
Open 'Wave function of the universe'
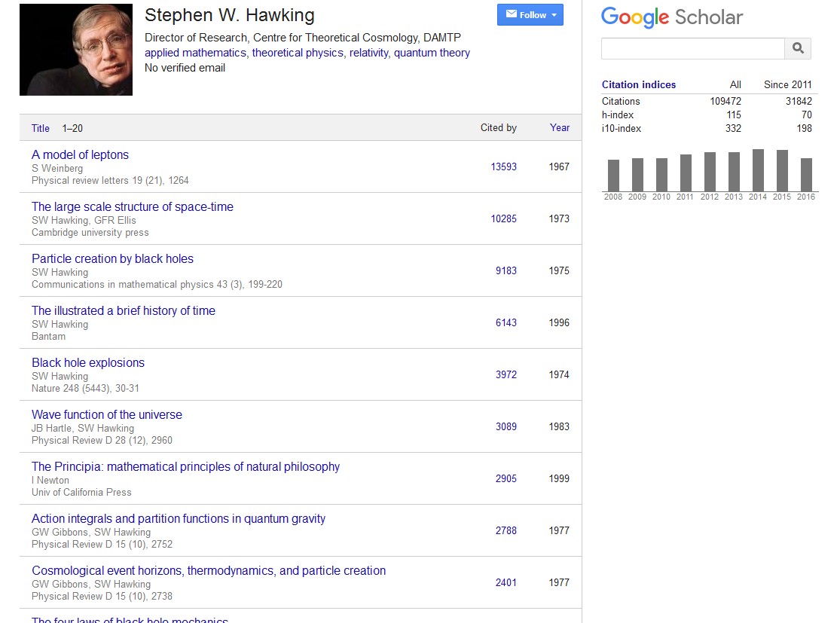click(107, 414)
